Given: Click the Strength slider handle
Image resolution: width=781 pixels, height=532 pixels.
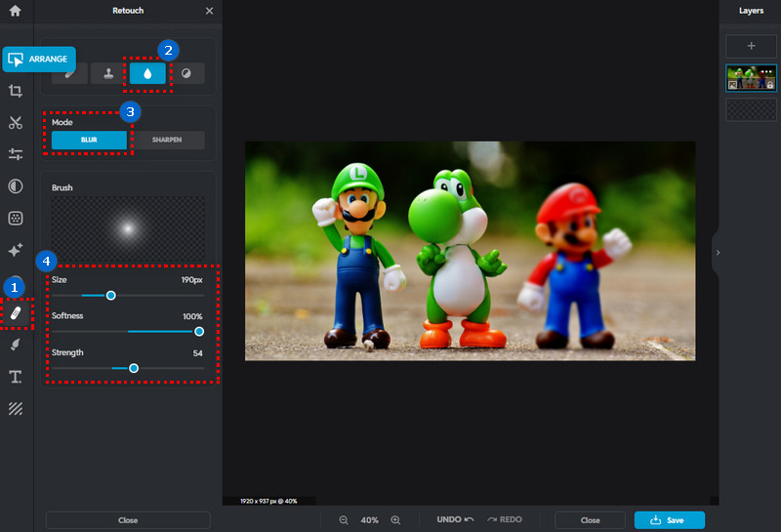Looking at the screenshot, I should 134,368.
